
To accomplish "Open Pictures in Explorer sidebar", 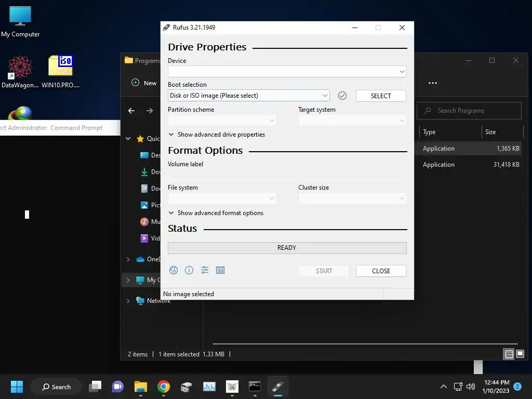I will (x=150, y=205).
